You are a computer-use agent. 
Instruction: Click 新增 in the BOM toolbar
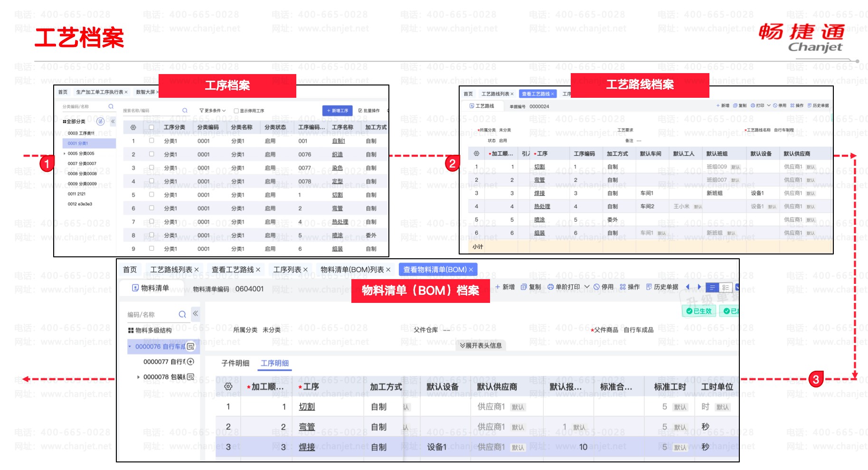pos(505,287)
